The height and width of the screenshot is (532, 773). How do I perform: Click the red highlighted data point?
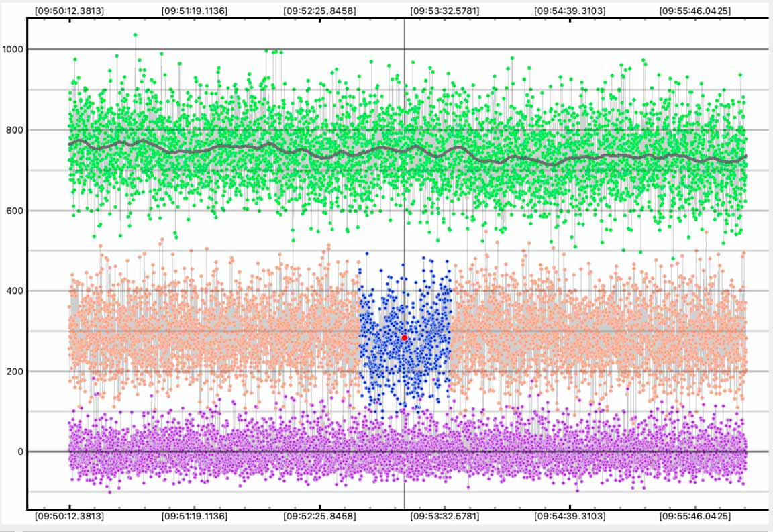point(405,338)
